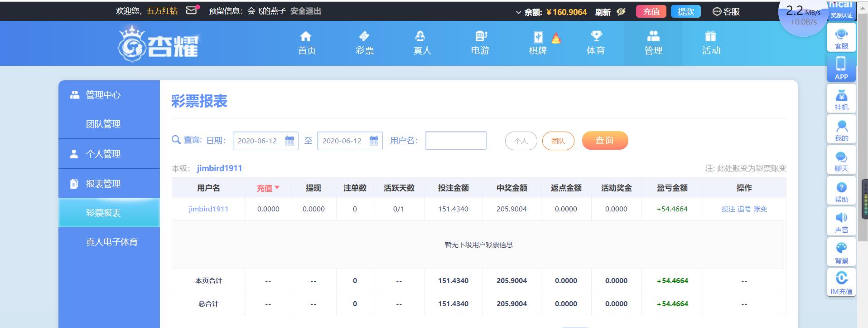
Task: Open the 体育 sports navigation item
Action: click(596, 43)
